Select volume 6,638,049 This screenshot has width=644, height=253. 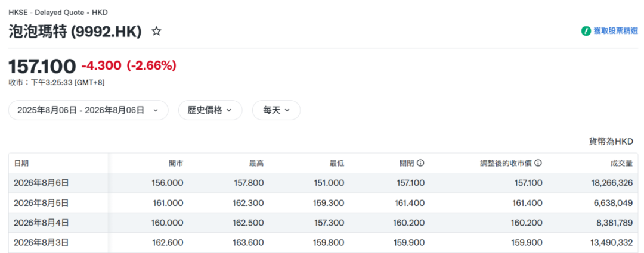pyautogui.click(x=612, y=202)
